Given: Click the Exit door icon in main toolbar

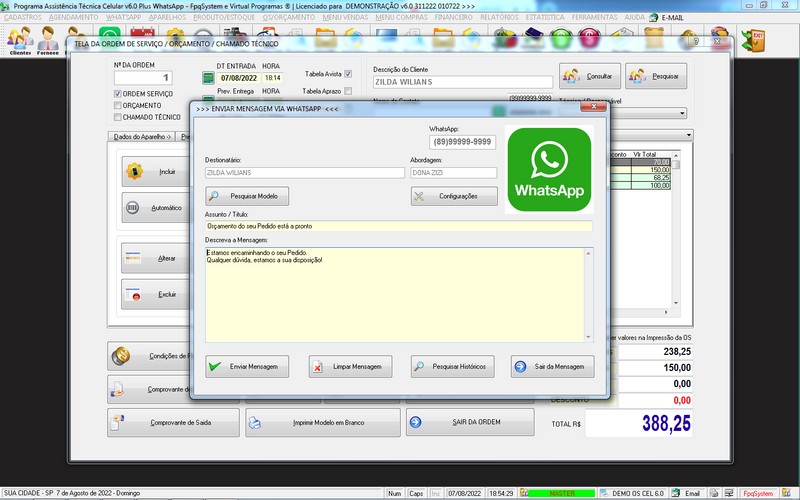Looking at the screenshot, I should 754,40.
